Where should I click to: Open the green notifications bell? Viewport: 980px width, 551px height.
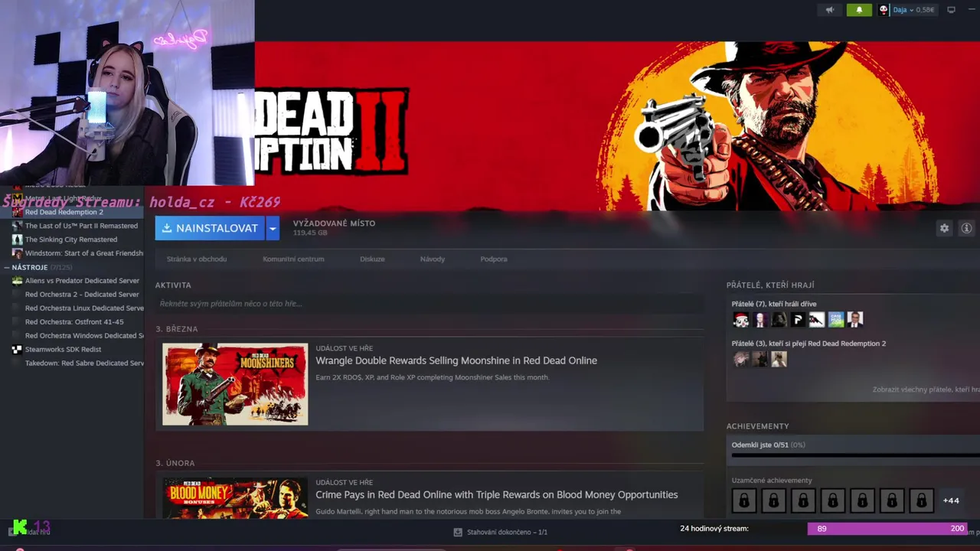(x=859, y=10)
